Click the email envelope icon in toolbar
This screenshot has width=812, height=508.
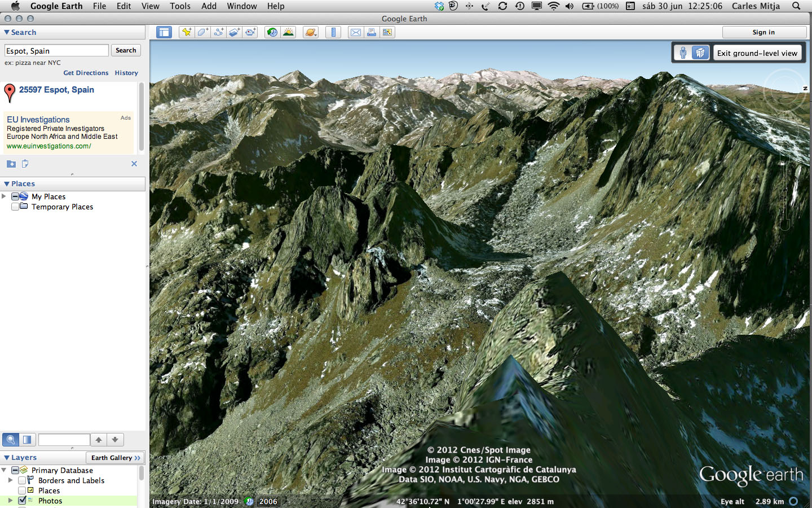(x=356, y=32)
